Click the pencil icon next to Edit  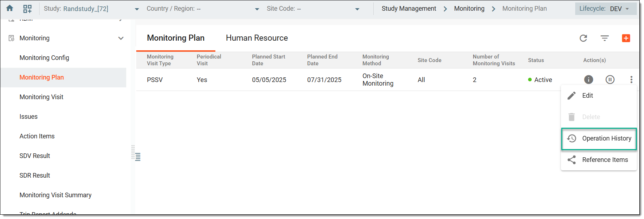(572, 96)
